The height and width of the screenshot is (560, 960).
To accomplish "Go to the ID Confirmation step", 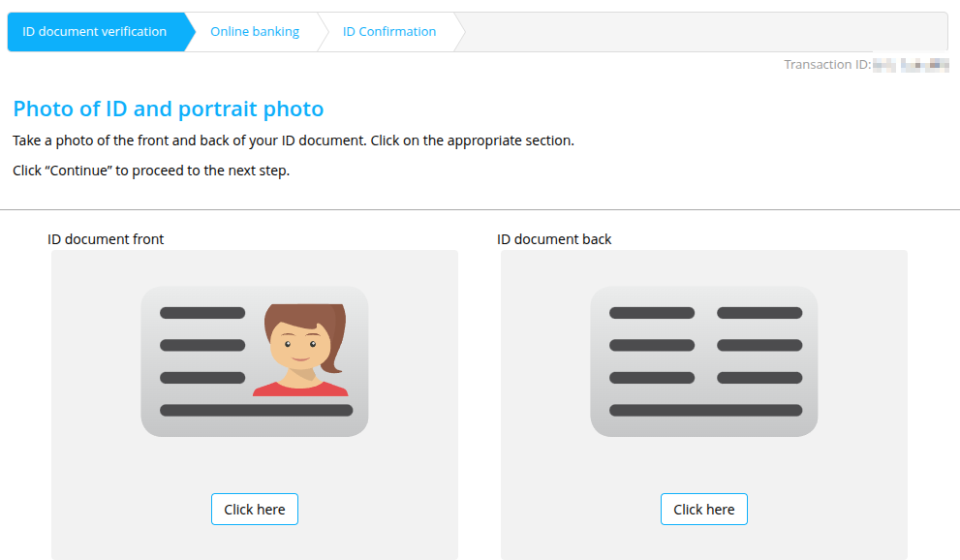I will [389, 32].
